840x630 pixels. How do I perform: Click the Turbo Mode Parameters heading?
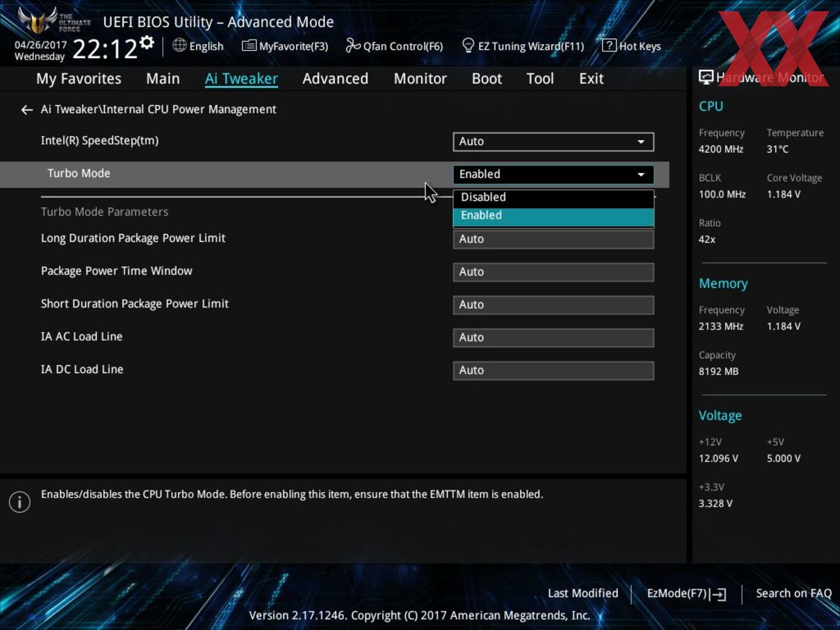tap(104, 212)
